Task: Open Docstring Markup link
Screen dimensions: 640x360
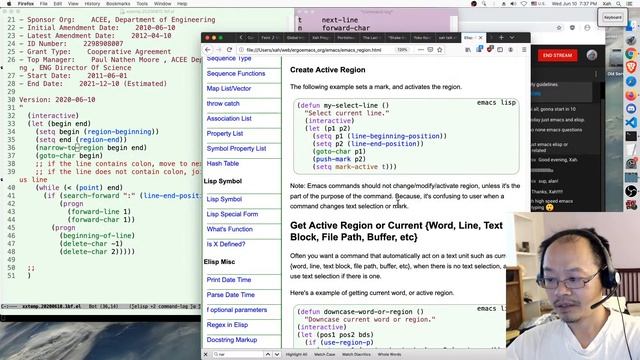Action: pyautogui.click(x=232, y=340)
